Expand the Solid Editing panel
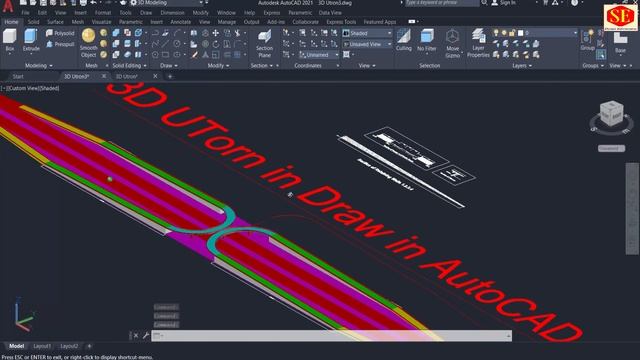 click(129, 65)
